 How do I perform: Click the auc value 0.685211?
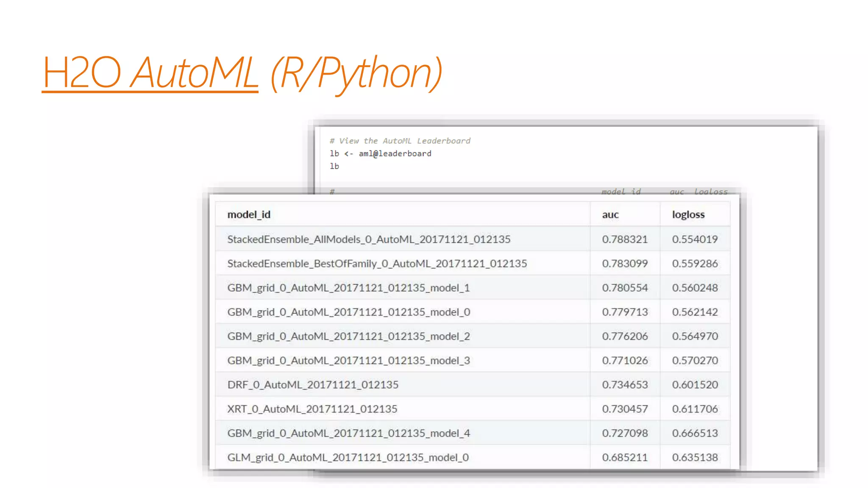625,457
